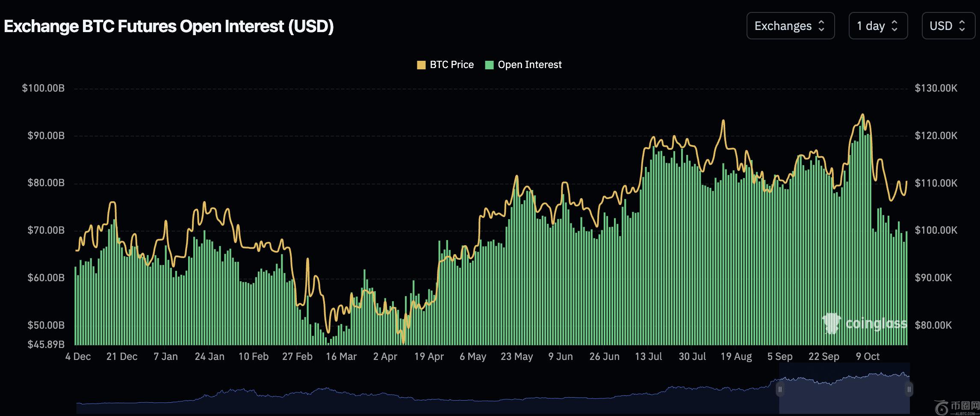The width and height of the screenshot is (980, 416).
Task: Click the 4 Dec date label
Action: point(78,357)
